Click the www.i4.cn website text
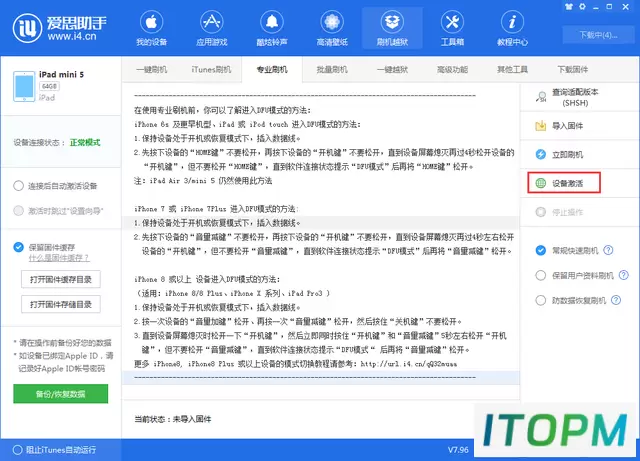The width and height of the screenshot is (640, 461). [72, 36]
